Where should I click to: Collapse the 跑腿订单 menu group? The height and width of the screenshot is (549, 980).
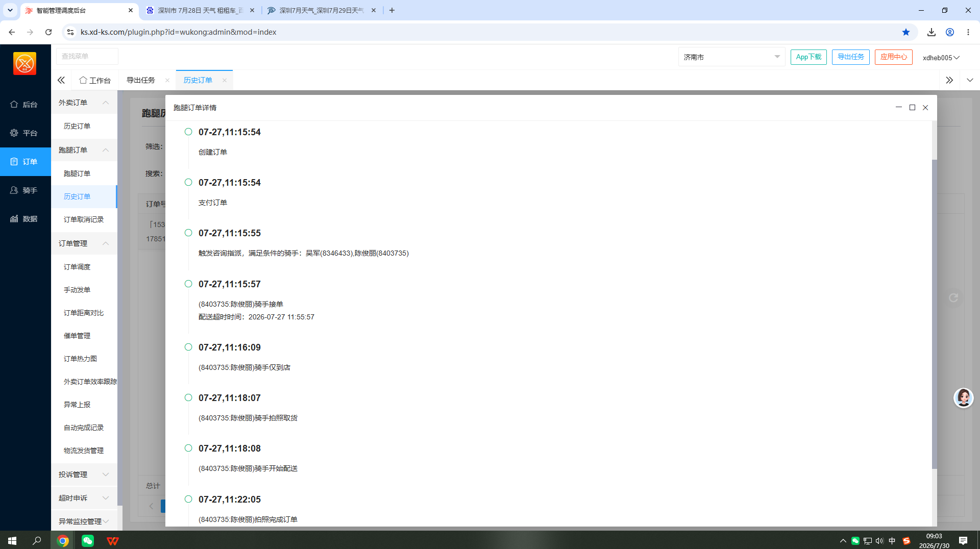[84, 150]
